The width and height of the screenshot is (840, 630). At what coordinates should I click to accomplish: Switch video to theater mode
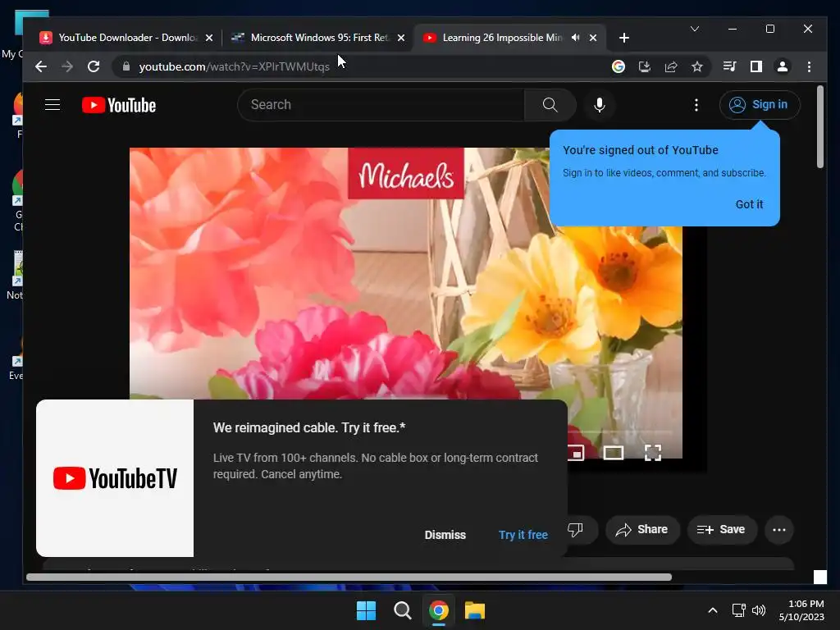tap(614, 453)
